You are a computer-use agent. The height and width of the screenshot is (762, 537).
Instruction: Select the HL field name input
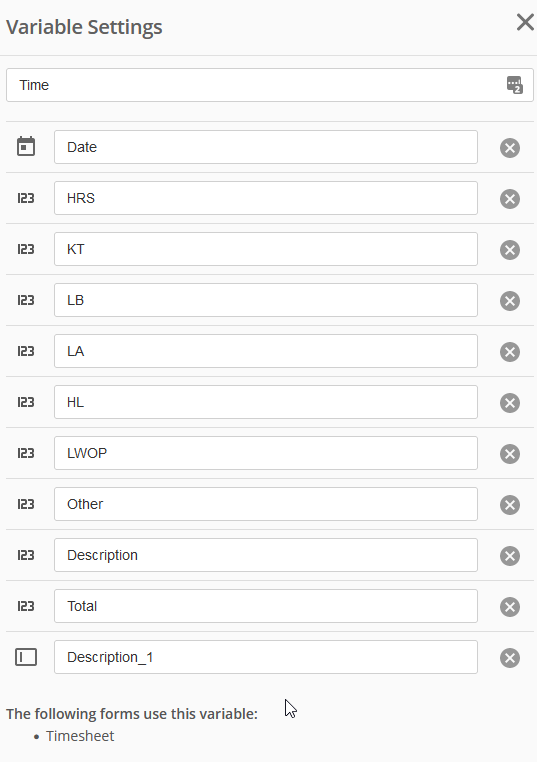point(266,402)
